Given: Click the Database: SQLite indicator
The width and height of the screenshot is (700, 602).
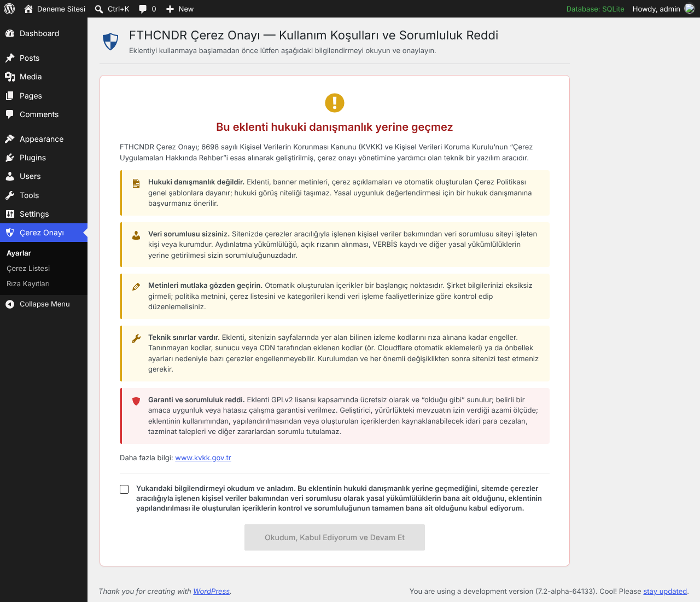Looking at the screenshot, I should click(x=595, y=9).
